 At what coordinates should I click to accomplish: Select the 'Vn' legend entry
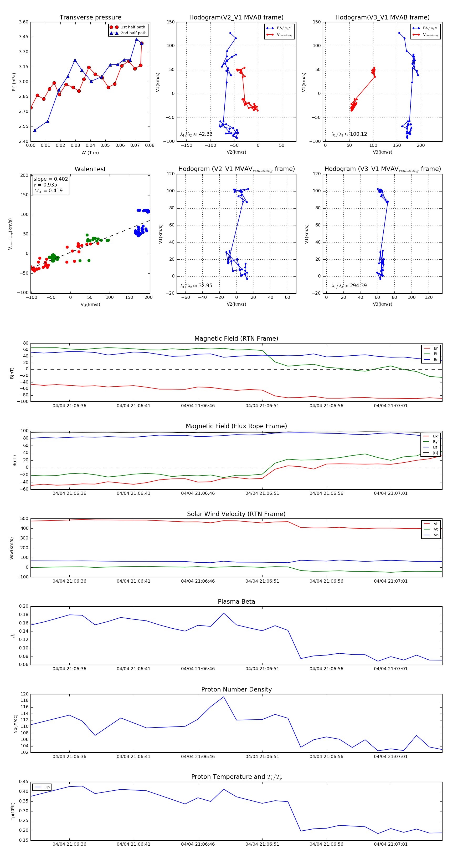tap(431, 535)
